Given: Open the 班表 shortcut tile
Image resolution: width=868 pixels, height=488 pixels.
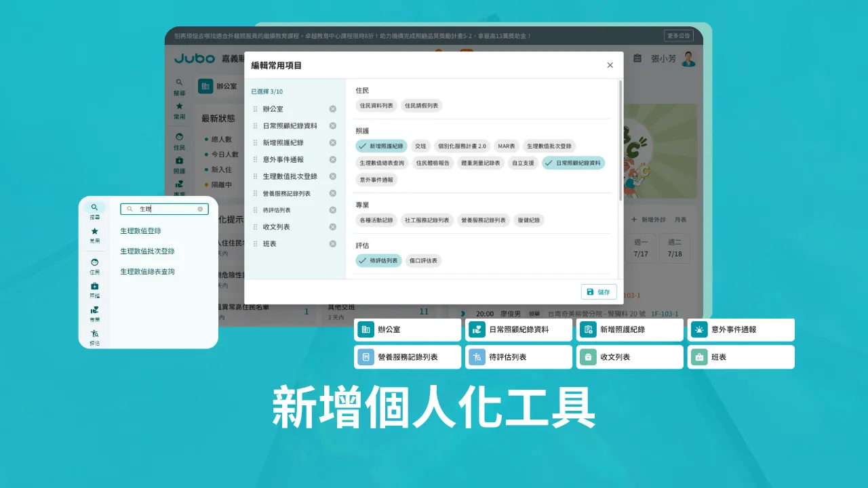Looking at the screenshot, I should click(x=741, y=357).
